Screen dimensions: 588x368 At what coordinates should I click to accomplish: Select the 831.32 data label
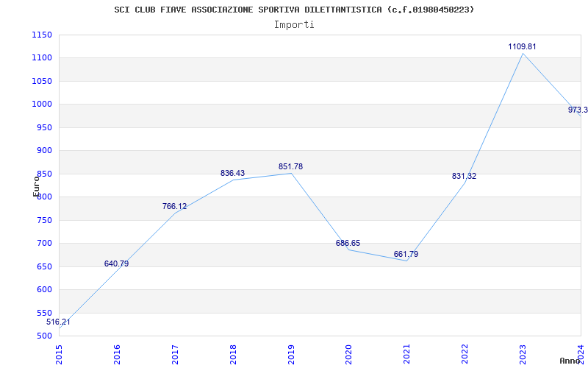tap(465, 176)
